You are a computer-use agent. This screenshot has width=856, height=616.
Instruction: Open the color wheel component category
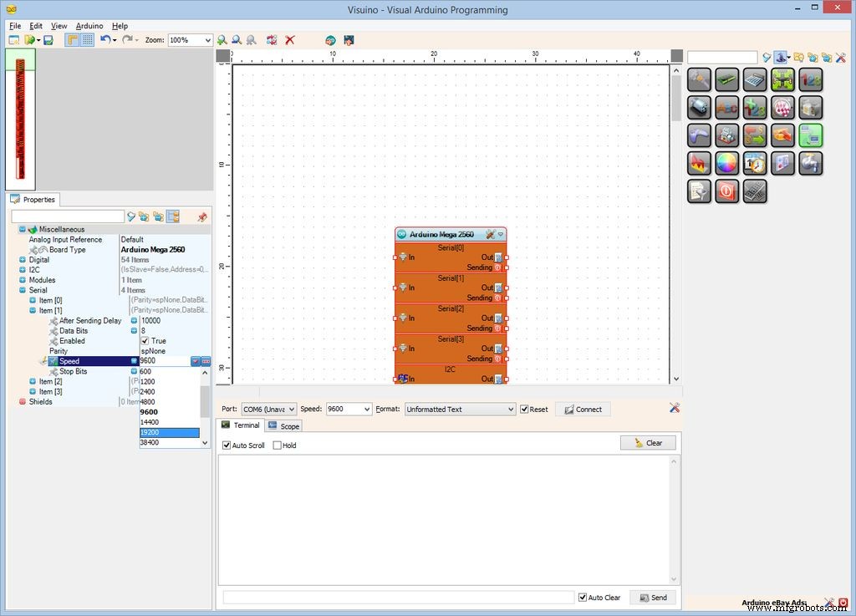pyautogui.click(x=727, y=163)
